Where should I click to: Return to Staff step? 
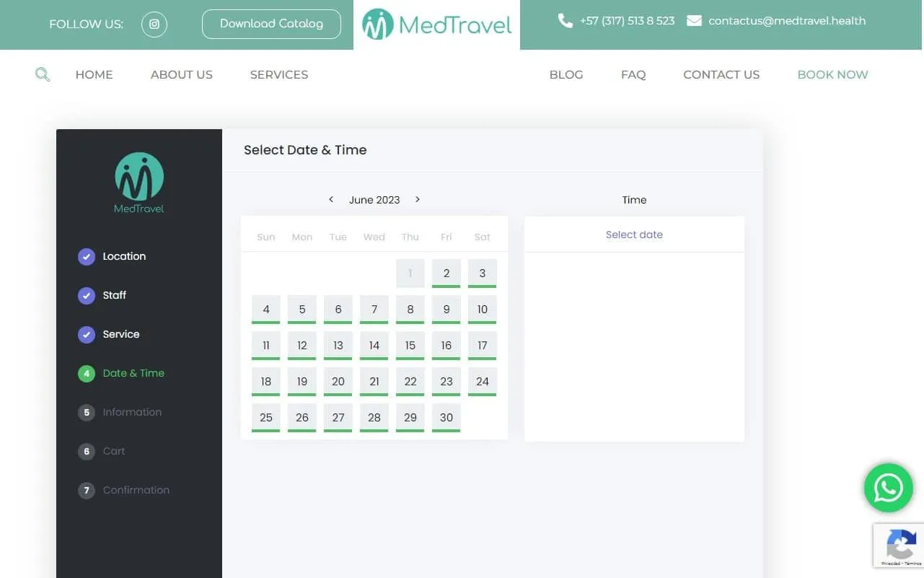click(x=102, y=295)
